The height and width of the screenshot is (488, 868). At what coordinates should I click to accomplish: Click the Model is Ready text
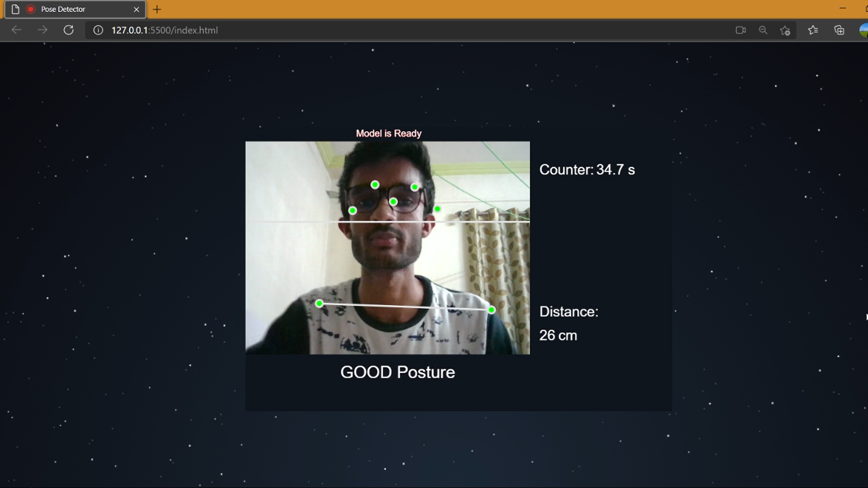[389, 133]
